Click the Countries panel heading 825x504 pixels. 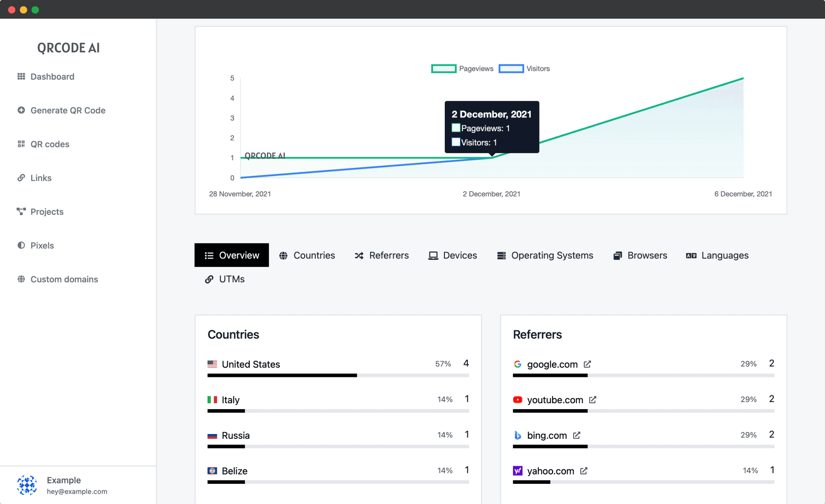pyautogui.click(x=233, y=334)
